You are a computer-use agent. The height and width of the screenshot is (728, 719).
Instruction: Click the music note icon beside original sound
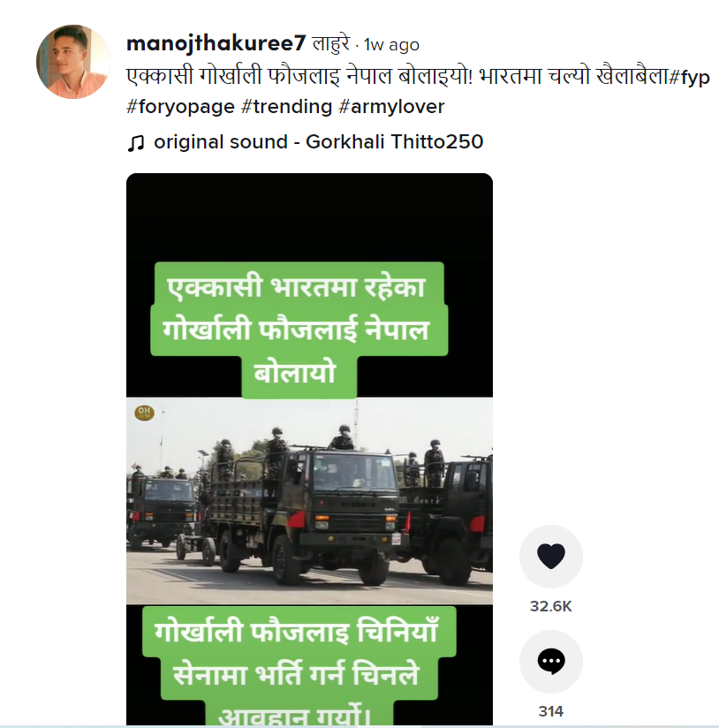click(x=136, y=143)
